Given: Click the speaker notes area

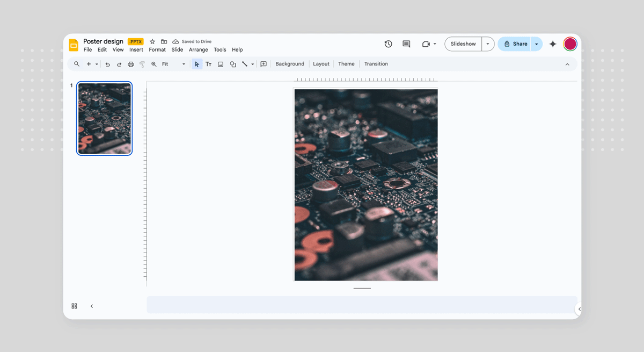Looking at the screenshot, I should click(x=362, y=305).
